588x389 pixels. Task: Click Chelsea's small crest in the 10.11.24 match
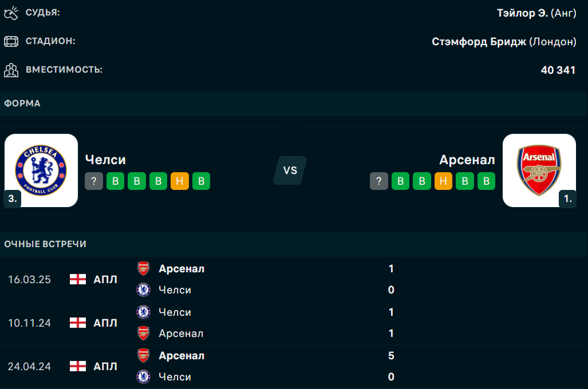143,312
